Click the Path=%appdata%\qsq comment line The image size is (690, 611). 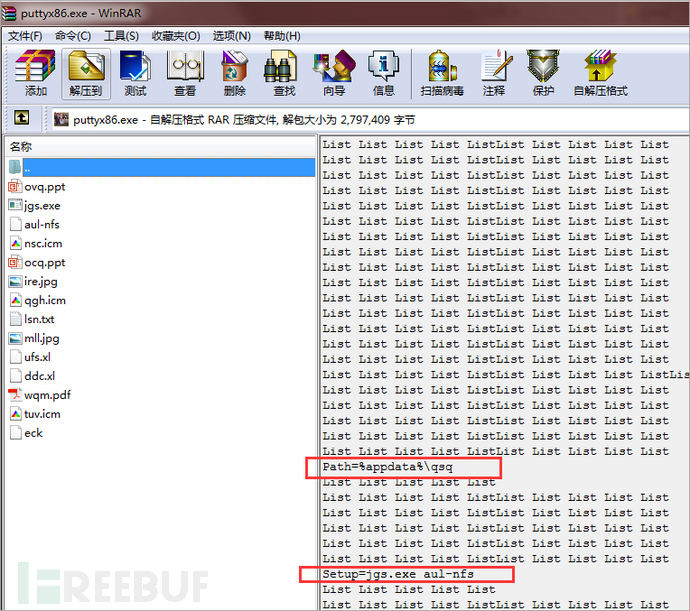tap(388, 467)
